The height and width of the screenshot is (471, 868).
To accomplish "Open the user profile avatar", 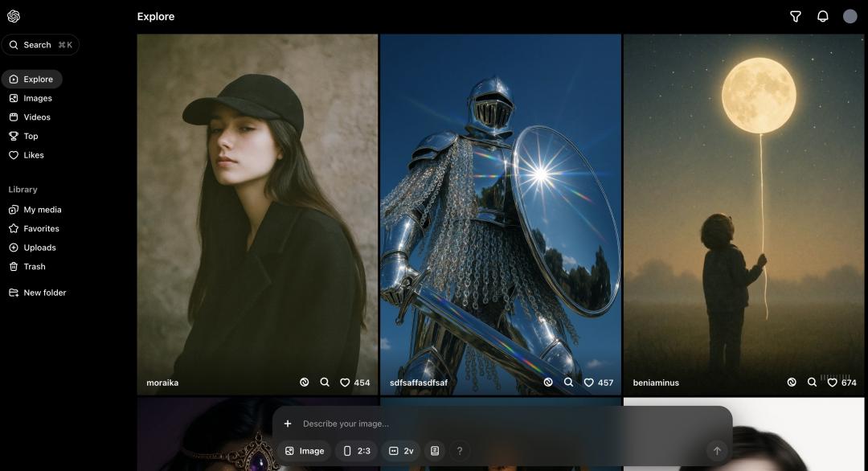I will (x=850, y=16).
